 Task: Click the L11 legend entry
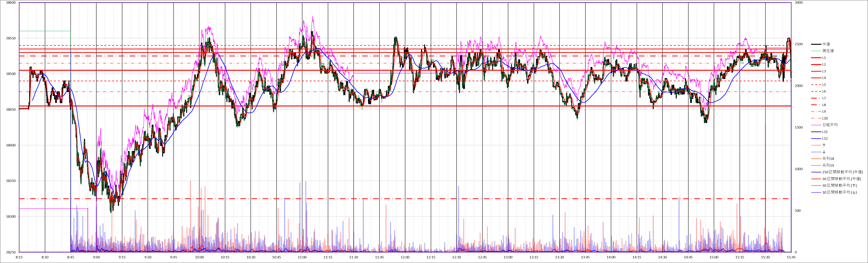point(819,132)
